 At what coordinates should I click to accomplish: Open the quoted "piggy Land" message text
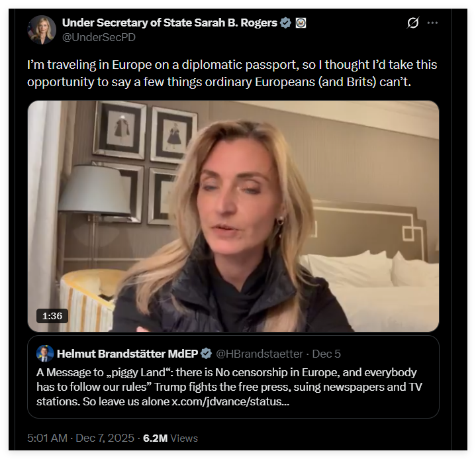(226, 373)
